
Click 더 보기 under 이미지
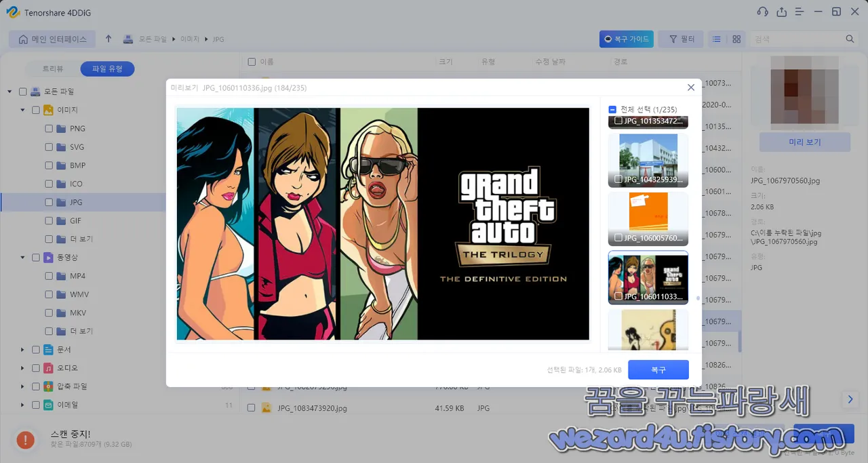[81, 239]
